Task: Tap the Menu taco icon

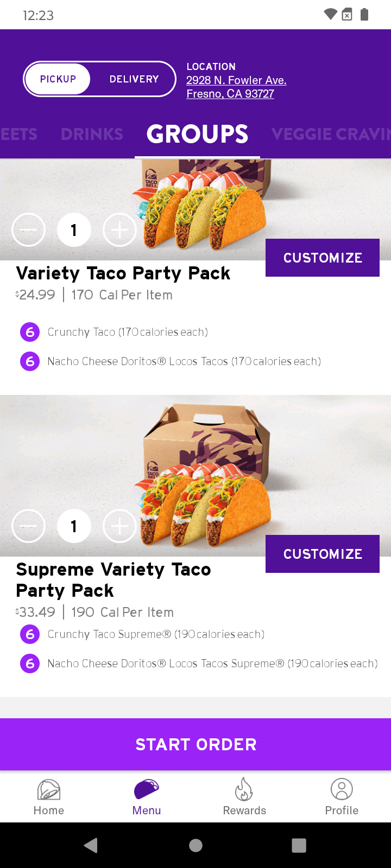Action: 147,789
